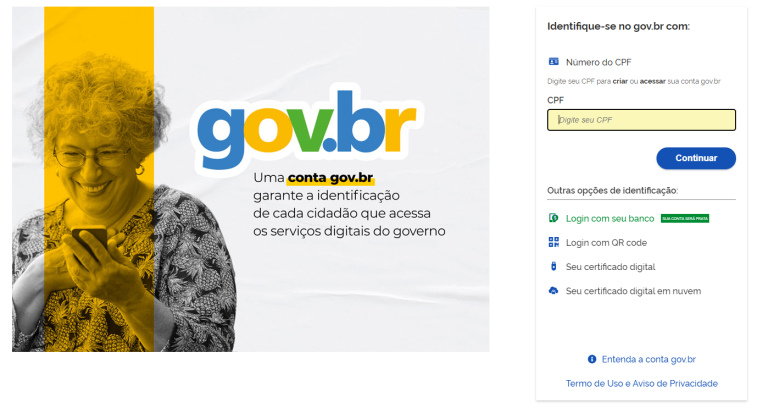Click the ID card icon beside Número do CPF
This screenshot has width=768, height=413.
553,62
